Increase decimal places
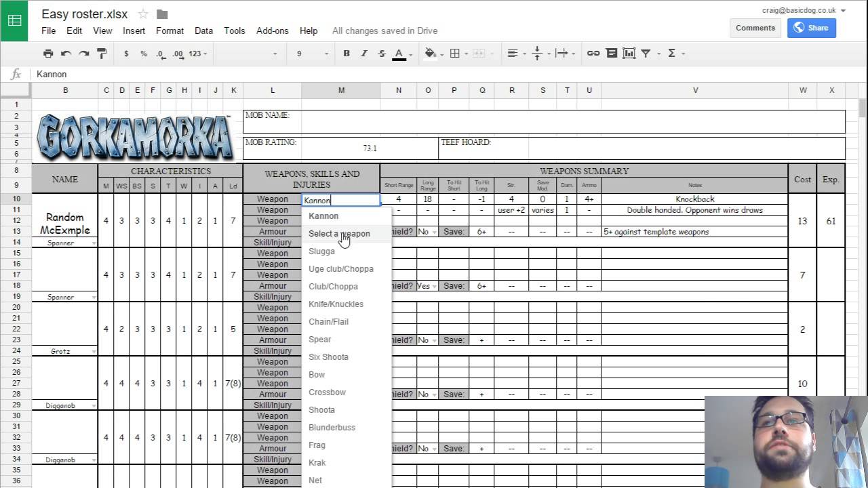This screenshot has height=488, width=868. (178, 54)
